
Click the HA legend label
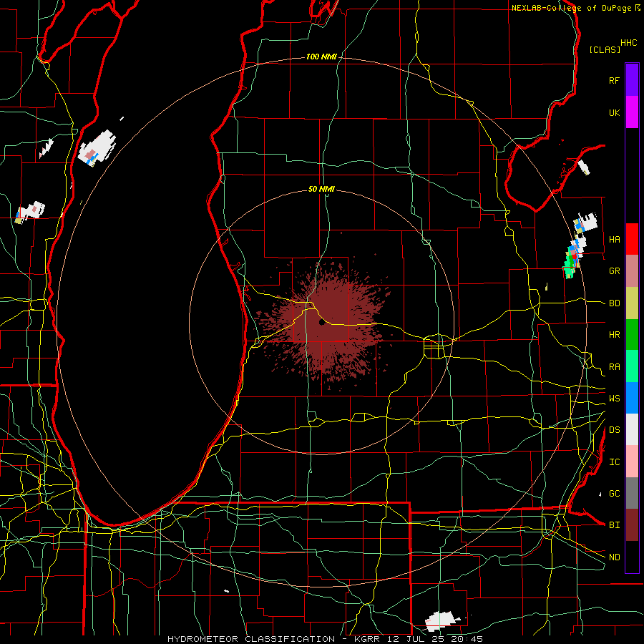(614, 240)
